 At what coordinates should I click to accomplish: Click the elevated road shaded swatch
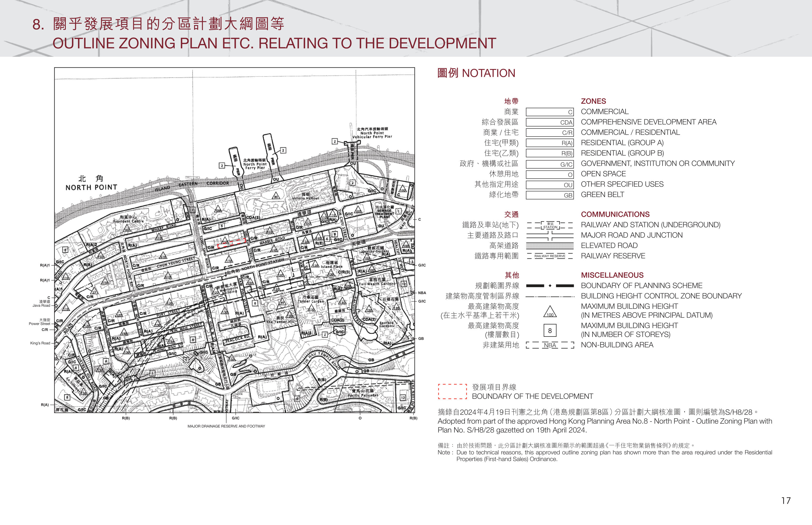coord(550,246)
